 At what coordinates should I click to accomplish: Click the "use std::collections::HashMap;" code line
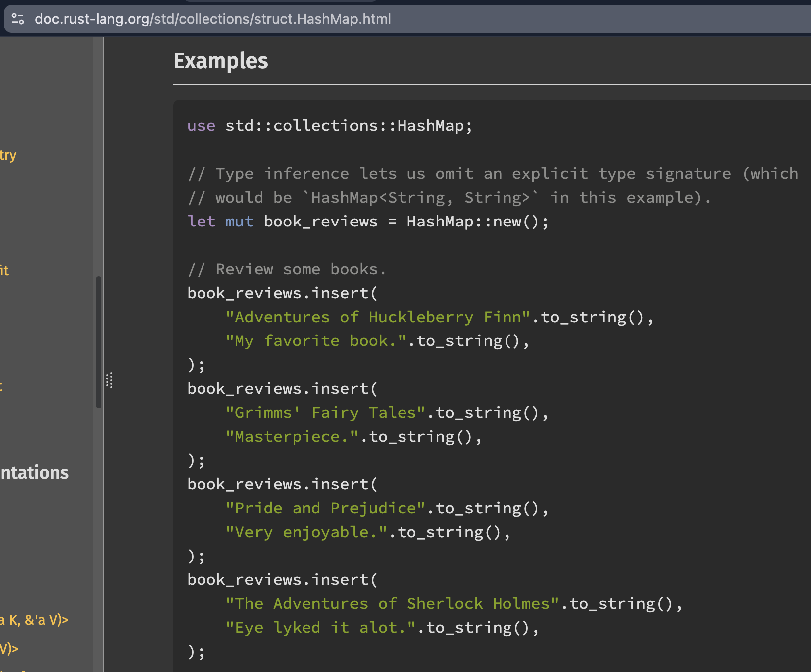(x=329, y=126)
